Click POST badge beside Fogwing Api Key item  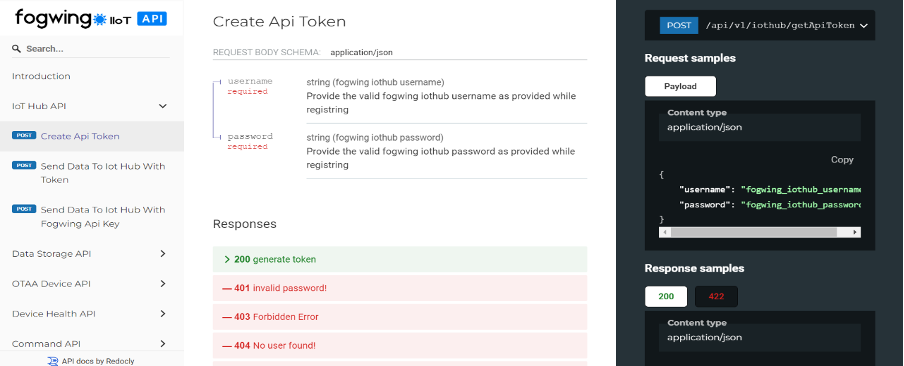click(24, 209)
